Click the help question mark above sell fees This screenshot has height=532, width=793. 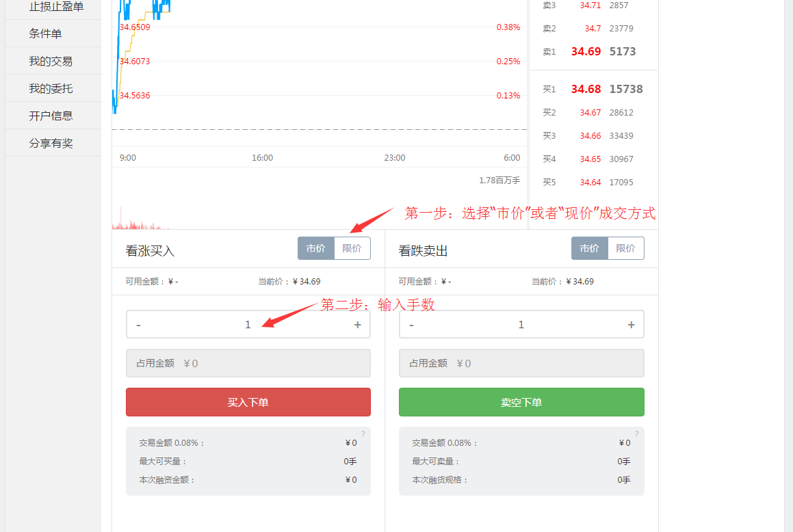tap(636, 433)
